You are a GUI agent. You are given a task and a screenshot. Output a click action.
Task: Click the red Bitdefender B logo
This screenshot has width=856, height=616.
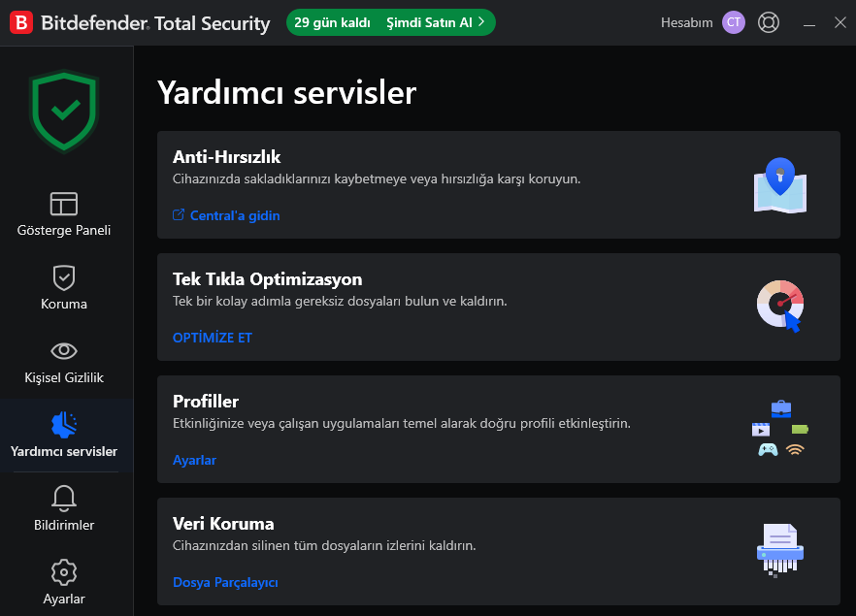tap(21, 22)
